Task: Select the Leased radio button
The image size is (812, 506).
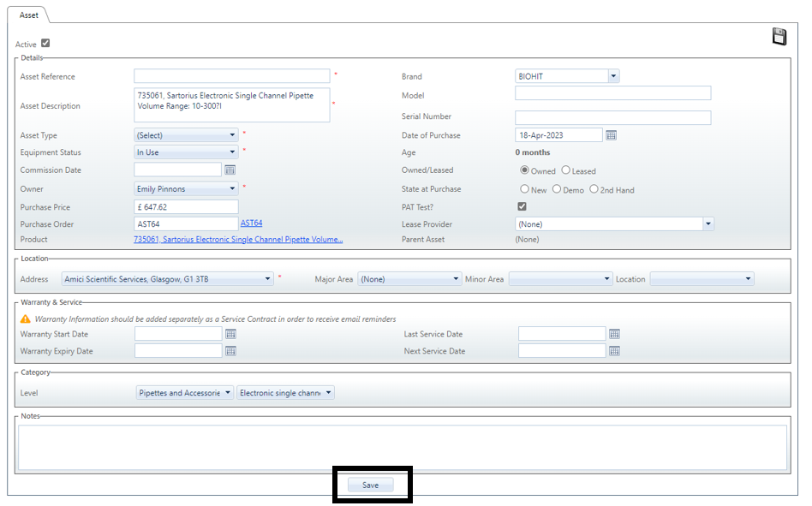Action: tap(565, 170)
